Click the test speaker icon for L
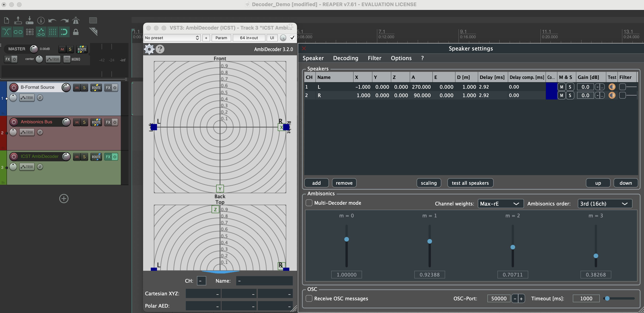 pos(612,87)
